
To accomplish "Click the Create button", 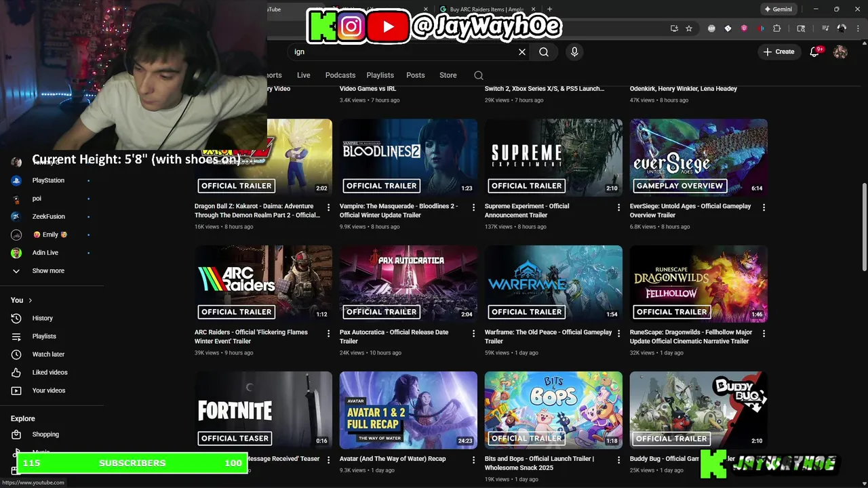I will click(778, 52).
